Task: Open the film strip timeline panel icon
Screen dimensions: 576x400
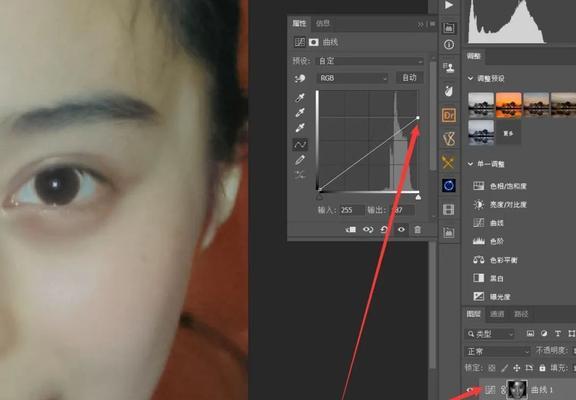Action: coord(449,210)
